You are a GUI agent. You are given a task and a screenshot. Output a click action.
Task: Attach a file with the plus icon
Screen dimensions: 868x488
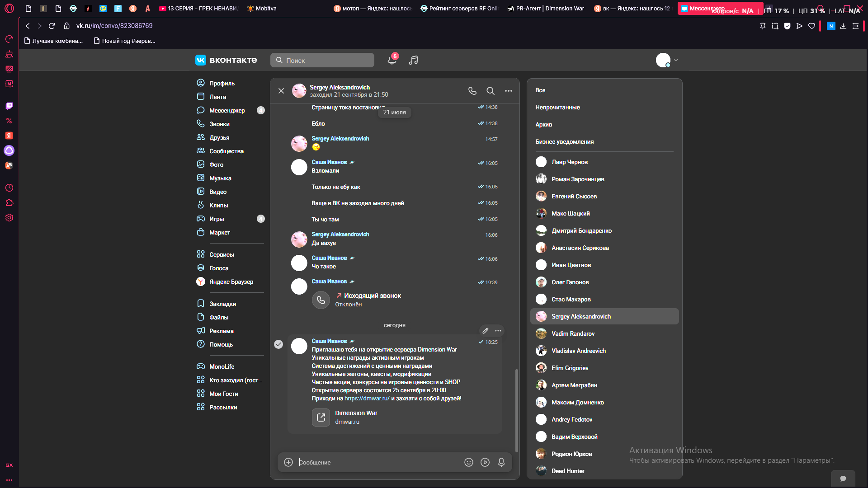tap(288, 462)
